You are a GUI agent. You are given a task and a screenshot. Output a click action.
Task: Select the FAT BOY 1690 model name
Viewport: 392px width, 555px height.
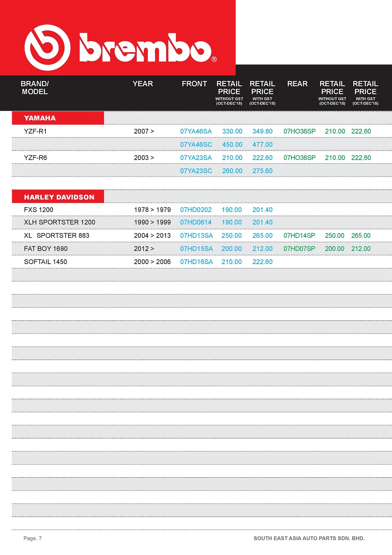tap(46, 249)
